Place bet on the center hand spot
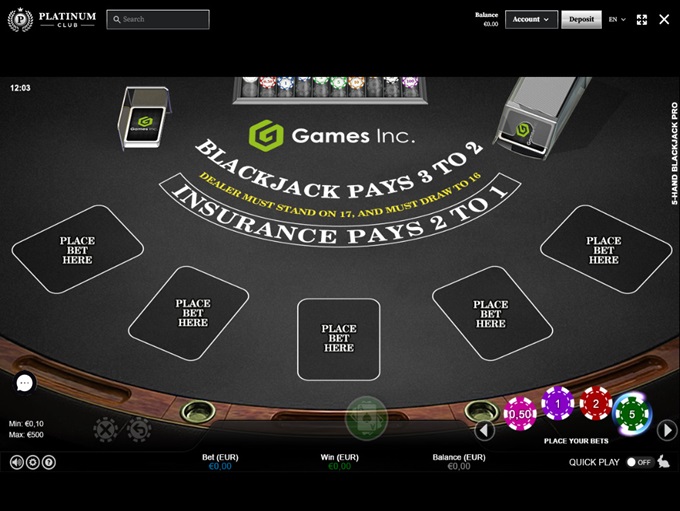The width and height of the screenshot is (680, 511). click(x=339, y=339)
